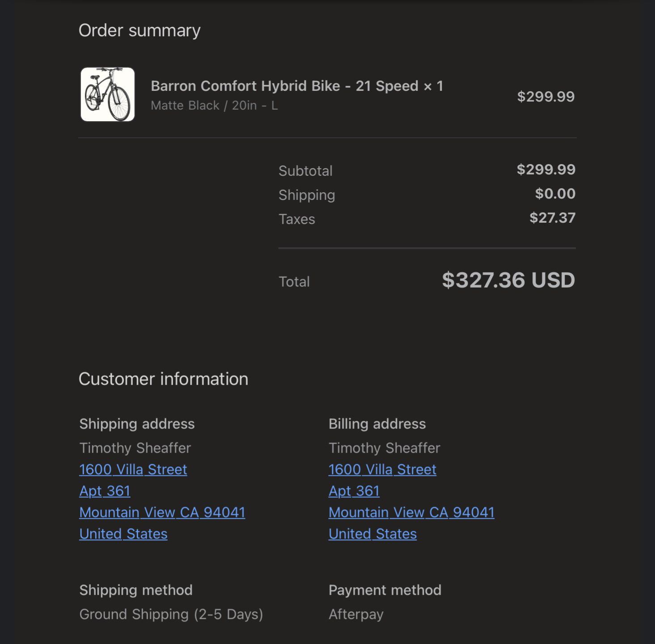The image size is (655, 644).
Task: Open billing address 1600 Villa Street link
Action: coord(382,470)
